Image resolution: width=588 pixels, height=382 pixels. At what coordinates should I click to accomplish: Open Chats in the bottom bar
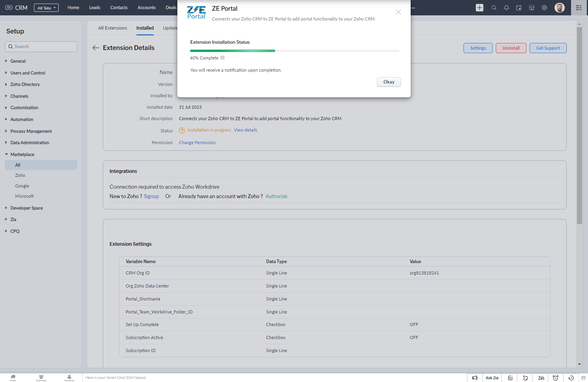coord(13,377)
